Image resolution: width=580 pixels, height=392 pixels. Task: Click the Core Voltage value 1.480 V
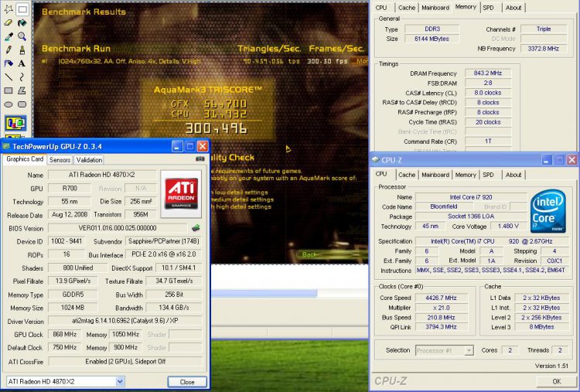[508, 226]
